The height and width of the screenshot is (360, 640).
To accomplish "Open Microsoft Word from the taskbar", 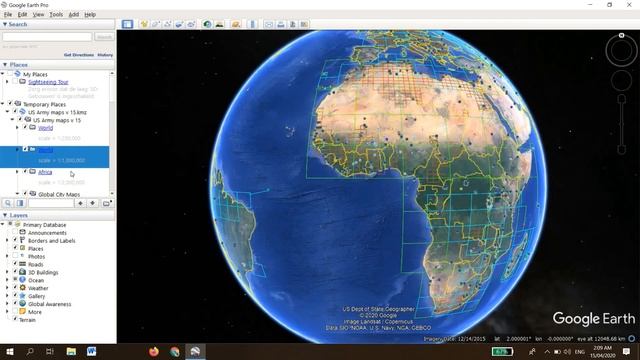I will click(91, 351).
